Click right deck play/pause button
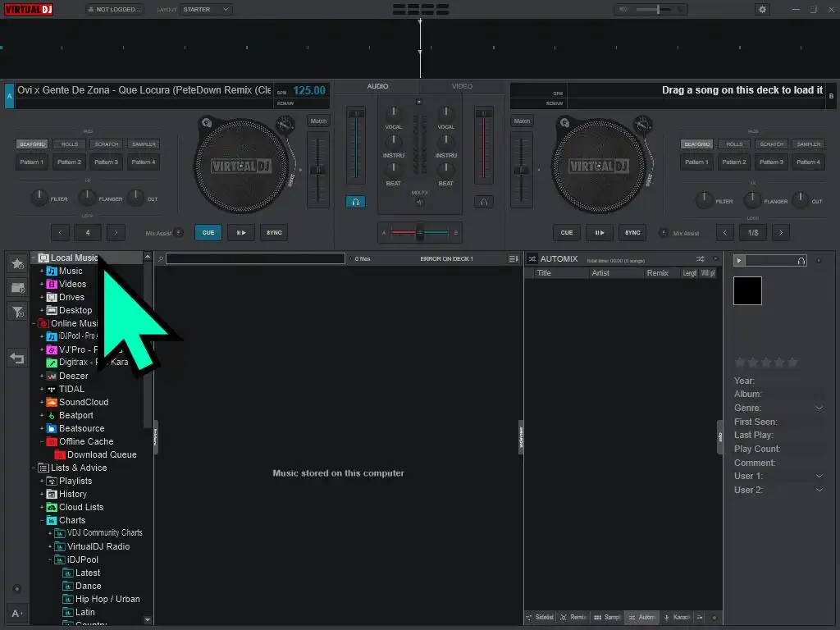The image size is (840, 630). (600, 232)
